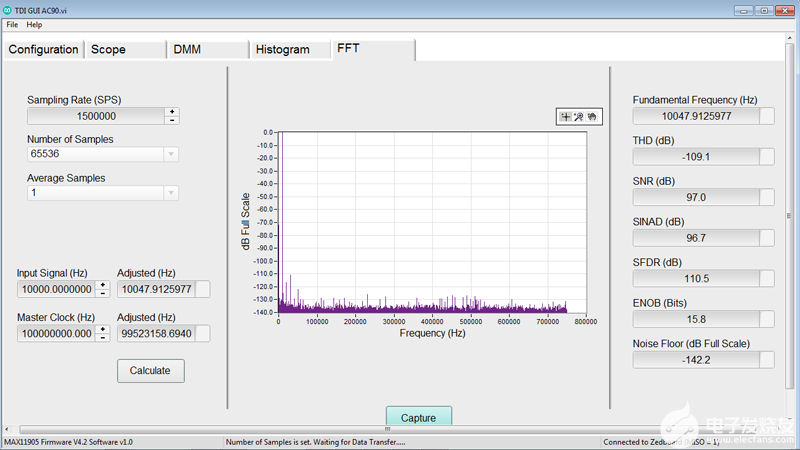Click the horizontal scrollbar thumb at the bottom
Image resolution: width=800 pixels, height=450 pixels.
click(388, 430)
